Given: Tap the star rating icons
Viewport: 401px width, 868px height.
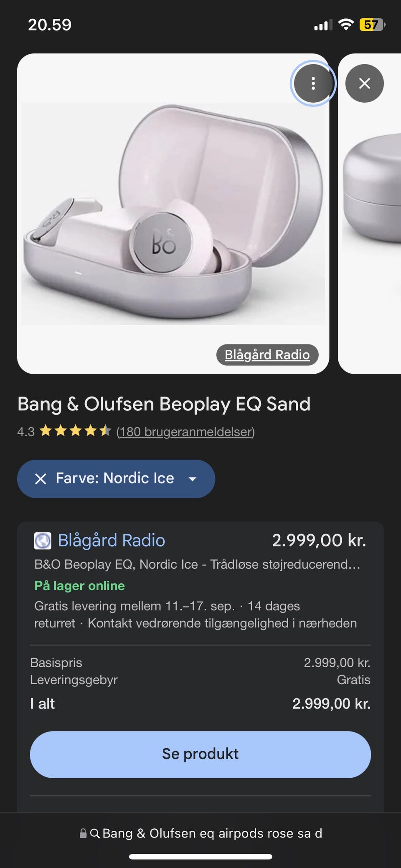Looking at the screenshot, I should click(x=75, y=431).
